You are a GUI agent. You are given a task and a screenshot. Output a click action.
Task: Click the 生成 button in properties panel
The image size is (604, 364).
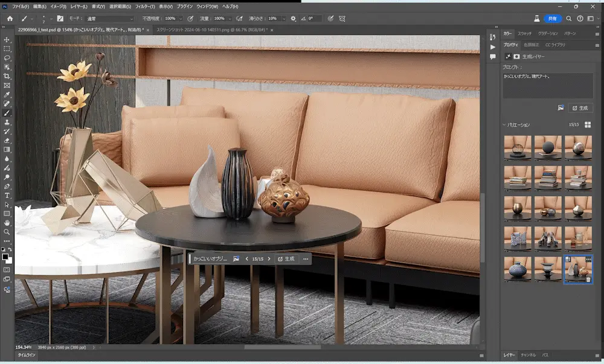coord(580,108)
